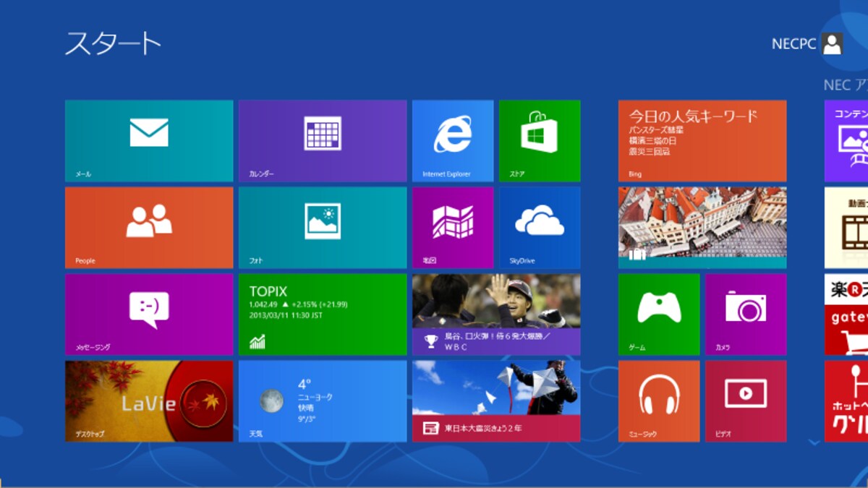Open the People tile

[x=149, y=228]
